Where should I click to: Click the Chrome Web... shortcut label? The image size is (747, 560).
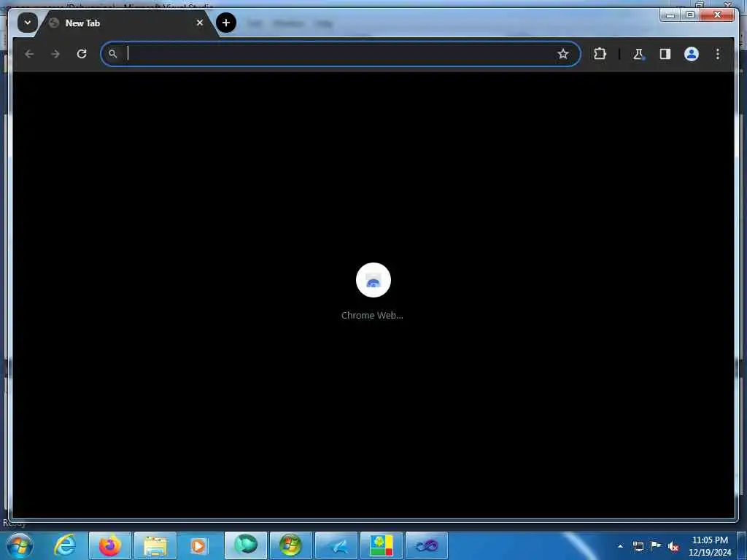[372, 315]
